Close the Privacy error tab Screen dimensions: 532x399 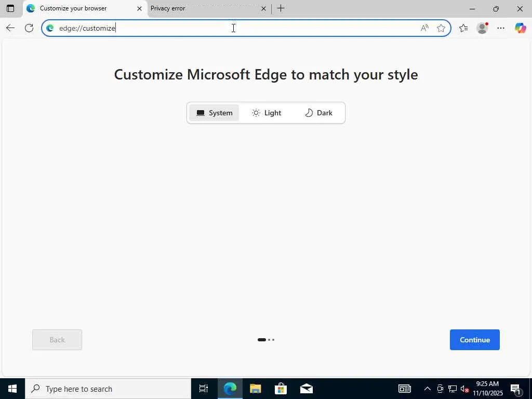coord(263,8)
